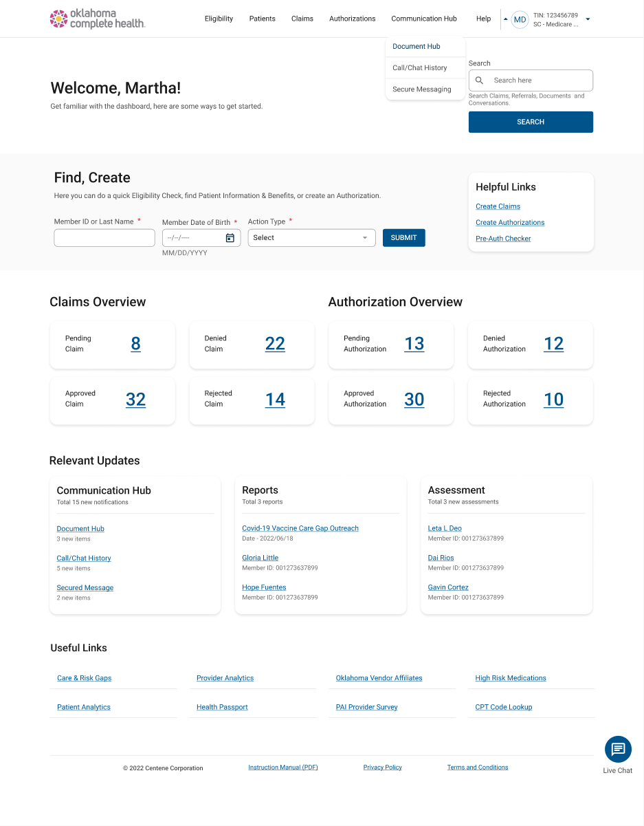Click the Oklahoma Complete Health logo
The image size is (644, 826).
point(97,19)
